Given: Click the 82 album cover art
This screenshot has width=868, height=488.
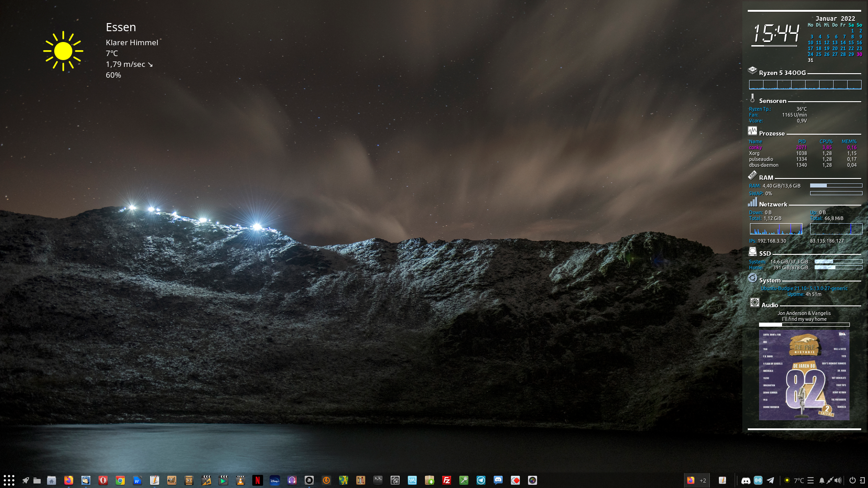Looking at the screenshot, I should (x=804, y=375).
